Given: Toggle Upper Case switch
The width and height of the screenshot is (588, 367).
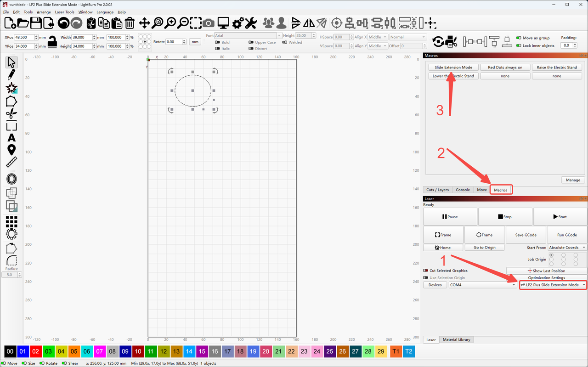Looking at the screenshot, I should [x=251, y=42].
